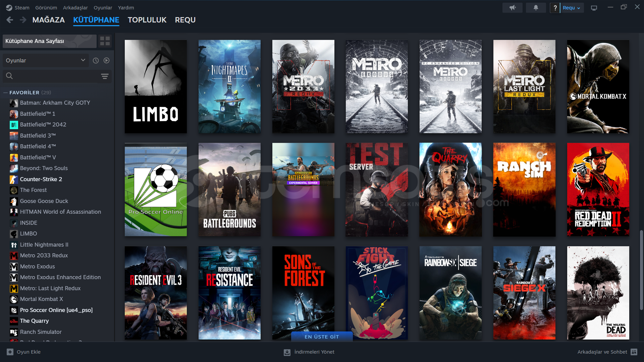This screenshot has width=644, height=362.
Task: Open the Görünüm menu
Action: click(x=46, y=8)
